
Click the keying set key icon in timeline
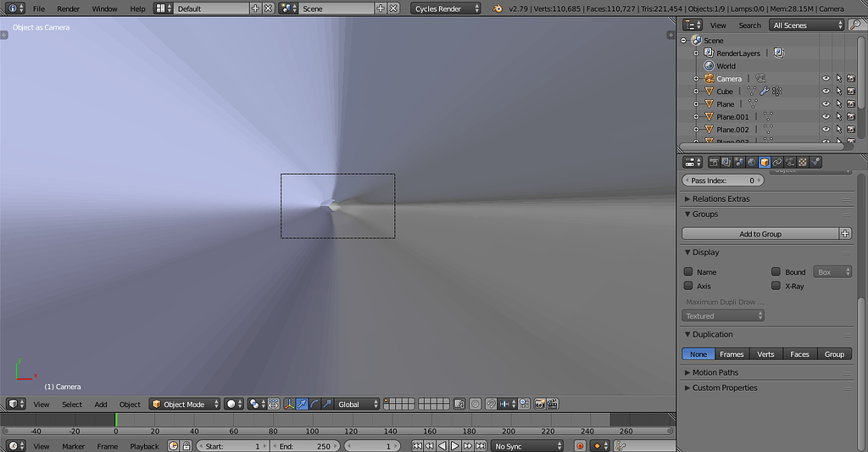[x=620, y=446]
